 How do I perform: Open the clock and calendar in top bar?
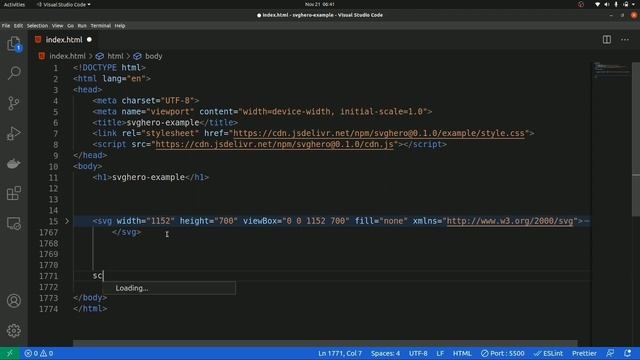click(x=320, y=4)
